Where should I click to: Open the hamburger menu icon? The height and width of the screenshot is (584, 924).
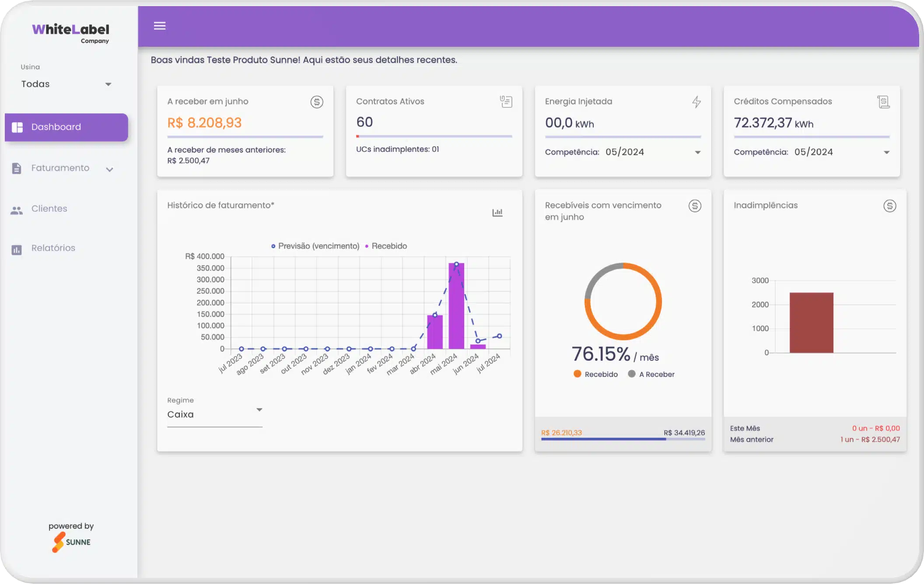pos(160,26)
